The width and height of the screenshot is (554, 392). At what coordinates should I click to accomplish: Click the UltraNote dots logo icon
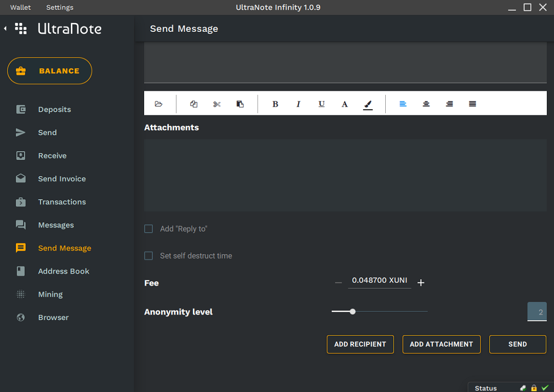coord(21,29)
